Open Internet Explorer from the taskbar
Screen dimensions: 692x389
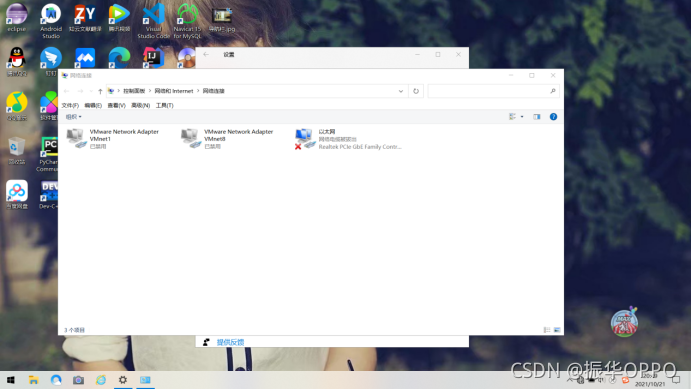click(101, 380)
